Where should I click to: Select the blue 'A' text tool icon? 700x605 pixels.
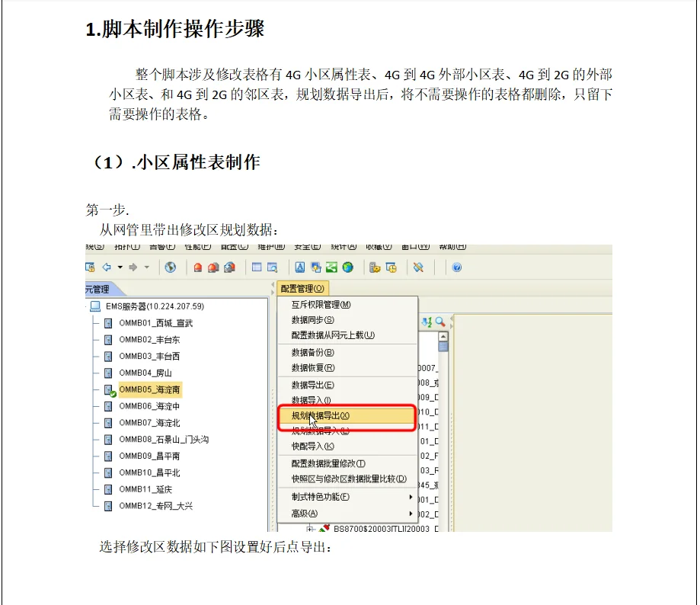coord(299,267)
